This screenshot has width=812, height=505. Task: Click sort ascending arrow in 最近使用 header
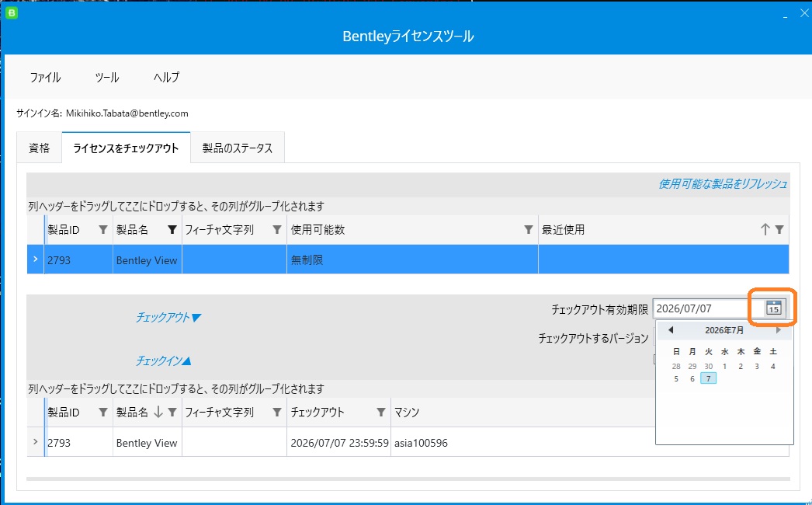click(x=765, y=230)
